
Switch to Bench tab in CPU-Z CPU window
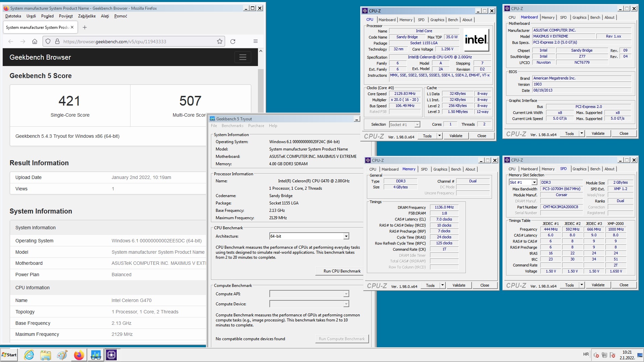pos(453,20)
